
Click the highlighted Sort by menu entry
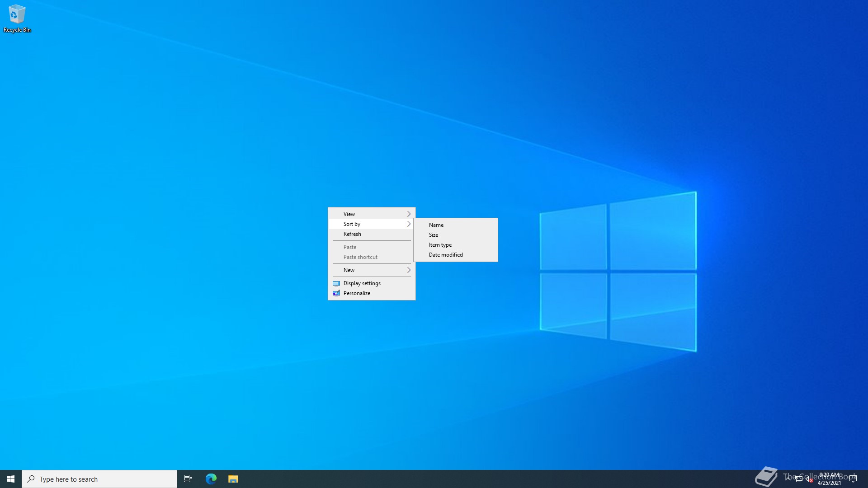coord(372,224)
